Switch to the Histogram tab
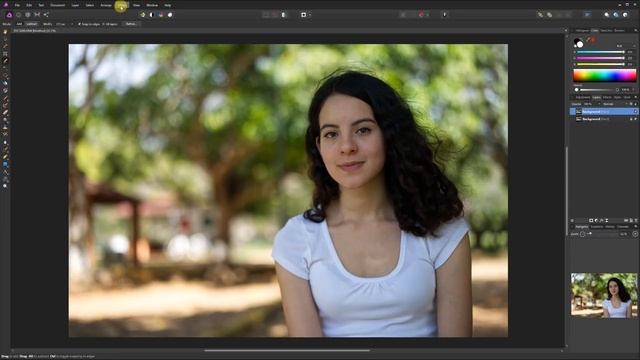The image size is (640, 360). coord(582,31)
